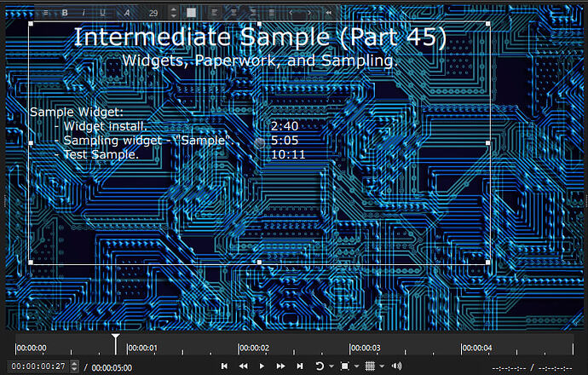Toggle player looping
This screenshot has height=375, width=588.
[x=320, y=366]
